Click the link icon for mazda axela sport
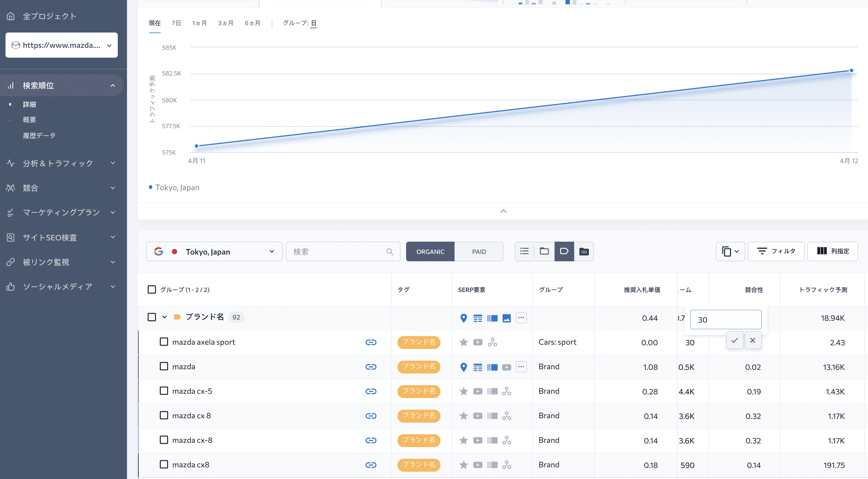The image size is (868, 479). (x=371, y=342)
